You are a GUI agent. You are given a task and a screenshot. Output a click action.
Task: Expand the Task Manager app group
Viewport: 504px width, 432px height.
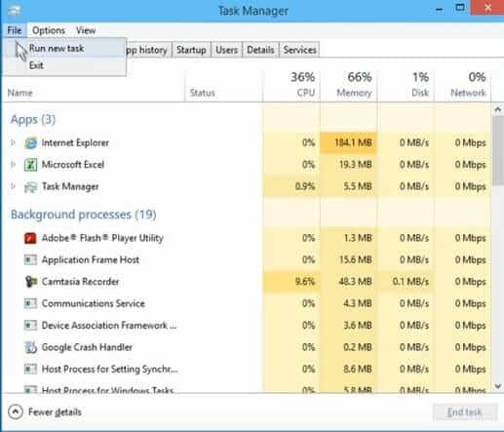tap(13, 186)
